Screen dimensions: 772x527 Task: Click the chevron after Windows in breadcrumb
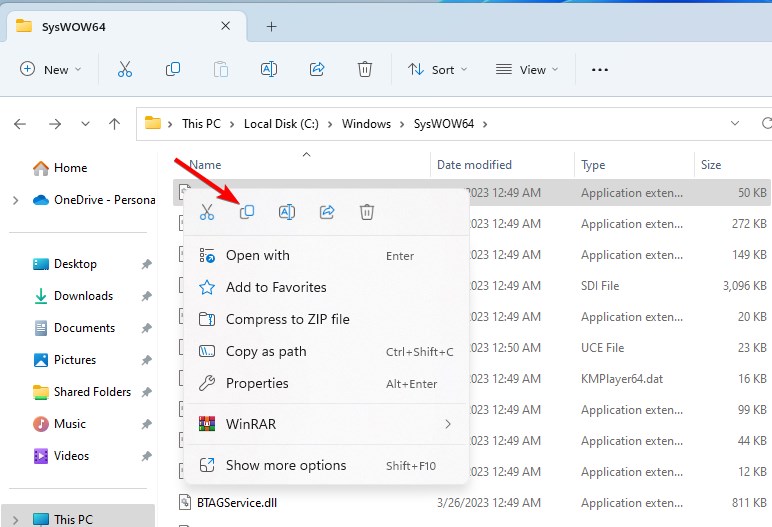tap(402, 124)
